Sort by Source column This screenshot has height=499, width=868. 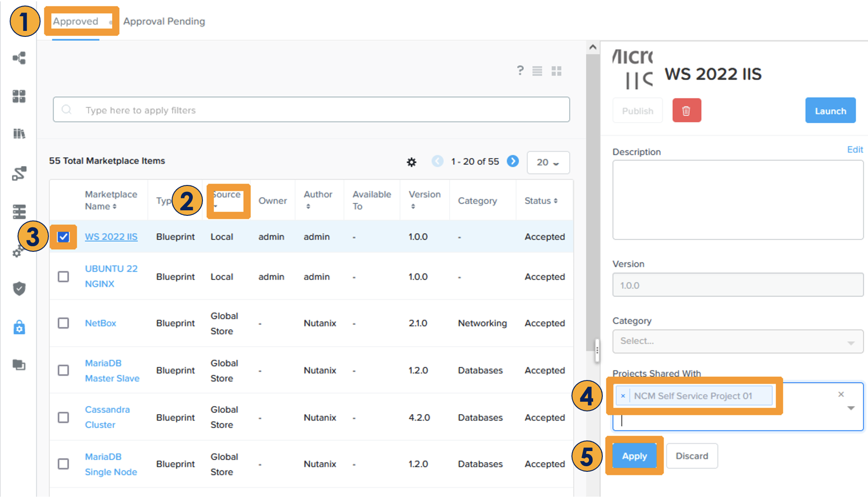click(226, 200)
